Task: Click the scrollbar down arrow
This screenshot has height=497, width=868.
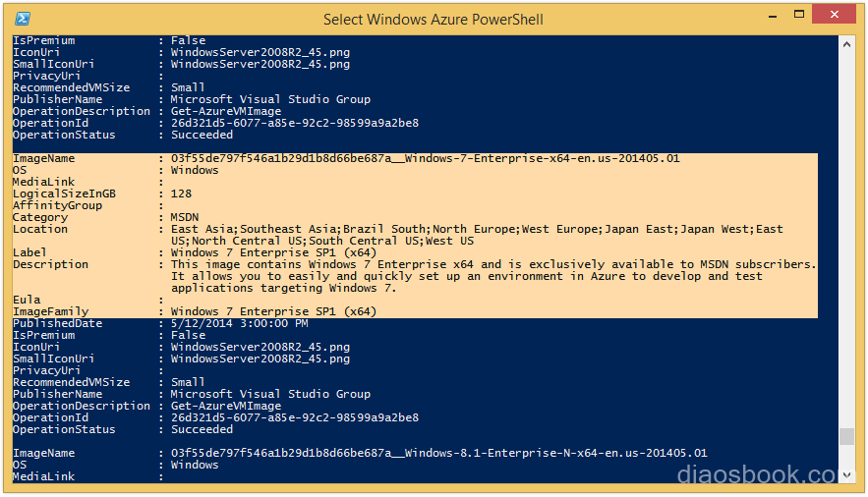Action: point(846,474)
